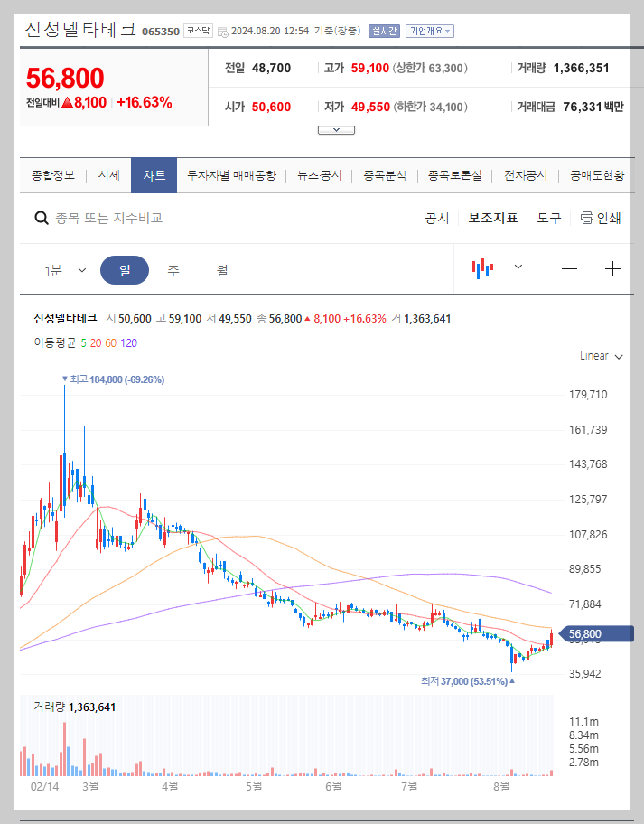Click the 이동평균 label
644x824 pixels.
(x=54, y=343)
